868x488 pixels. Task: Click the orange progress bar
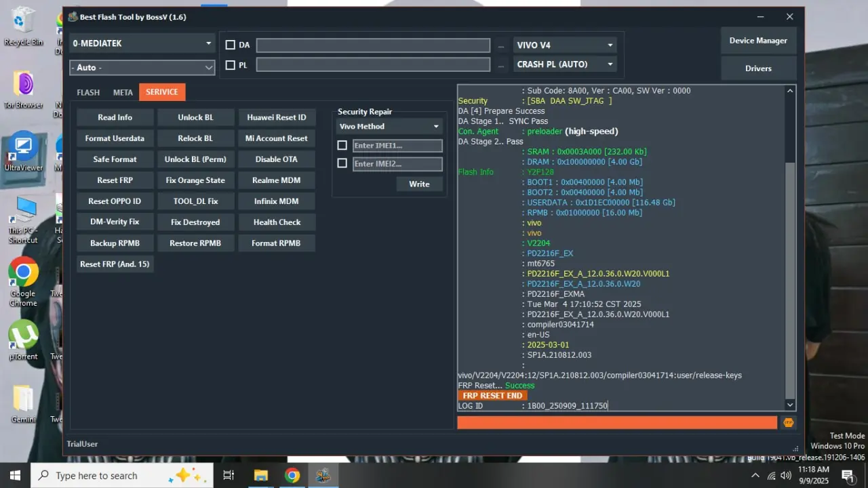click(617, 422)
